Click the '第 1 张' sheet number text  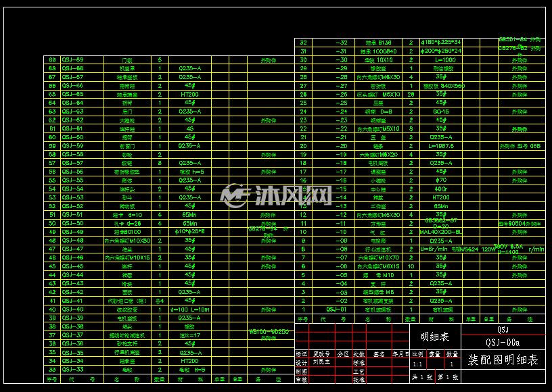(448, 377)
